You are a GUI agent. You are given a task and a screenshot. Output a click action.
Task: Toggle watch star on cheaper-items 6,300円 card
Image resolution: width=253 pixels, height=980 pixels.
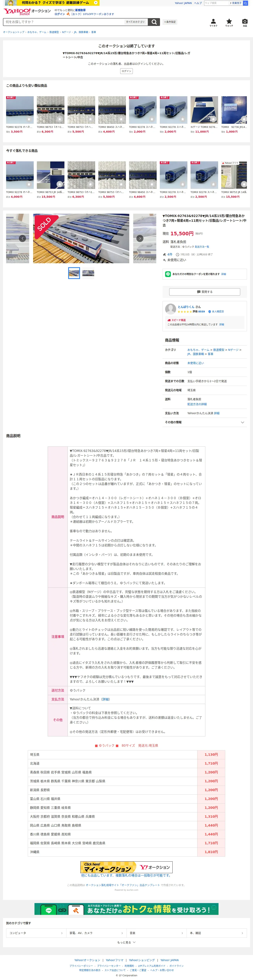point(60,119)
